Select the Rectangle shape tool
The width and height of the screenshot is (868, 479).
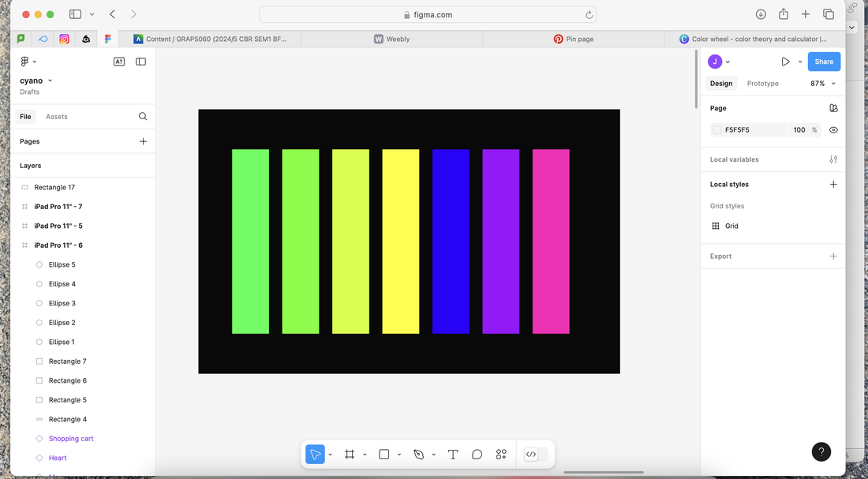(383, 454)
